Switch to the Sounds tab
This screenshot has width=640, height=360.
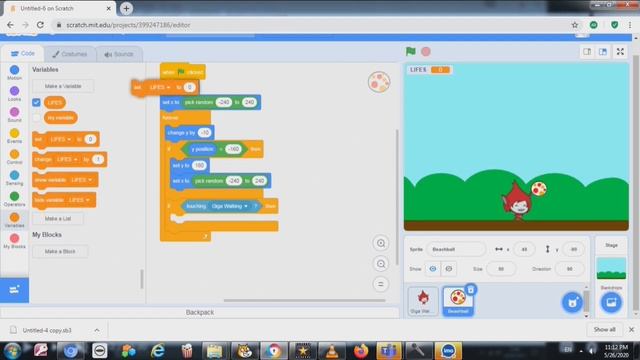[x=119, y=54]
